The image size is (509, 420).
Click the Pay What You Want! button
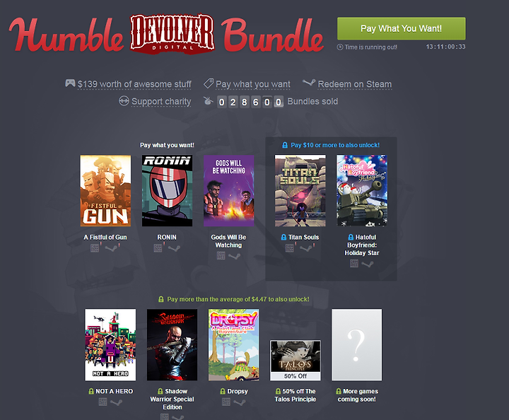point(402,28)
